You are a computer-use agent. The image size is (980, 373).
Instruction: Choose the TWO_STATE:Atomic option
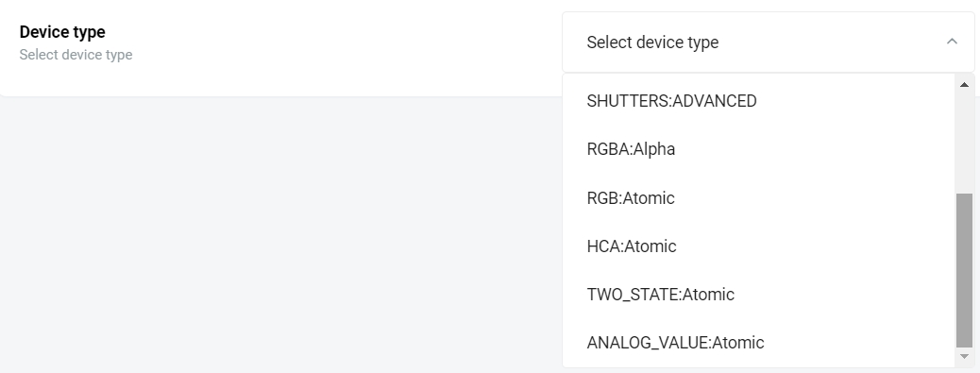[759, 295]
